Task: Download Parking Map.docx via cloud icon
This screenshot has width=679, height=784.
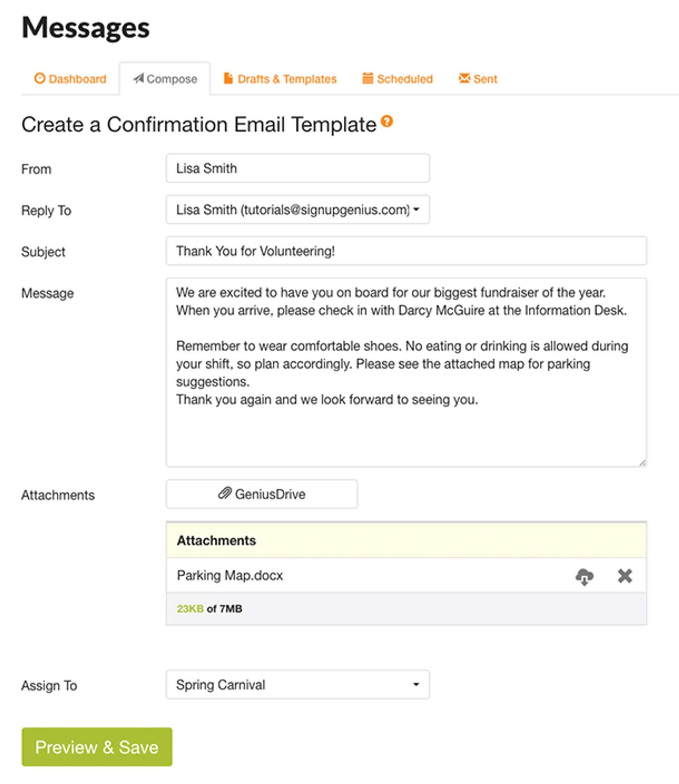Action: pos(584,577)
